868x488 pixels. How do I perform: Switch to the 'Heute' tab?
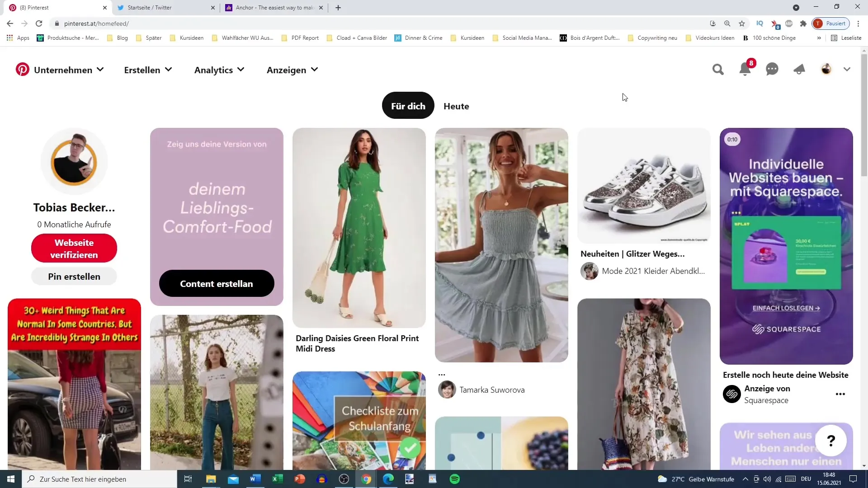click(457, 106)
